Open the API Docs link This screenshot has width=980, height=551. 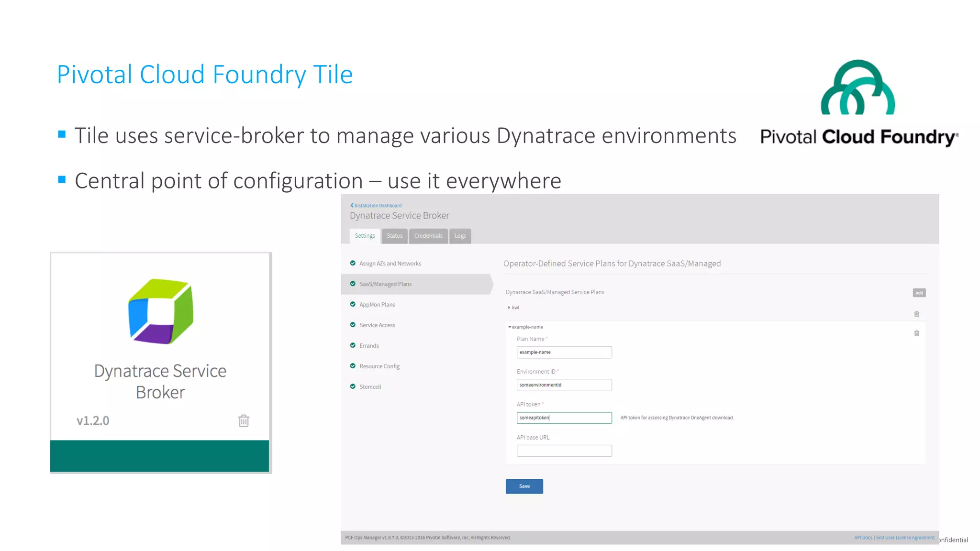863,538
